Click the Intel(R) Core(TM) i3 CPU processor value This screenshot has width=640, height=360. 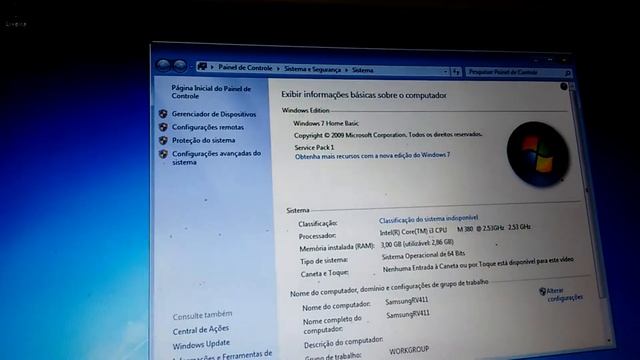click(x=455, y=229)
